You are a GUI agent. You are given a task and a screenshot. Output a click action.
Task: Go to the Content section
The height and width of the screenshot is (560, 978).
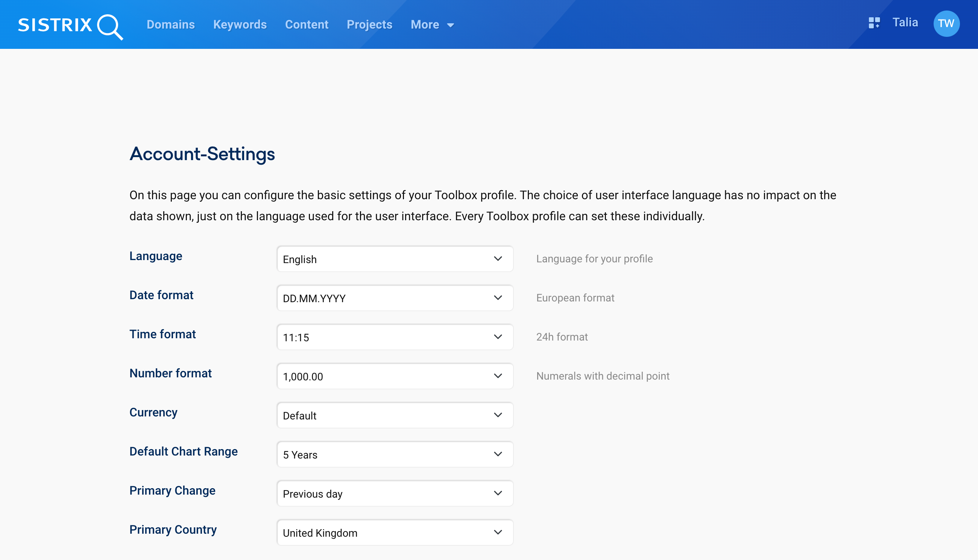point(307,24)
